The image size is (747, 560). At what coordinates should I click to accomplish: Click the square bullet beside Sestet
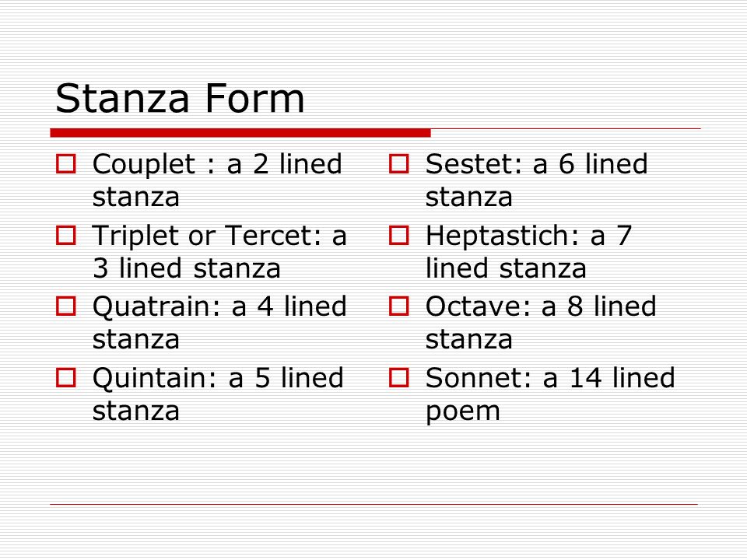click(x=398, y=164)
